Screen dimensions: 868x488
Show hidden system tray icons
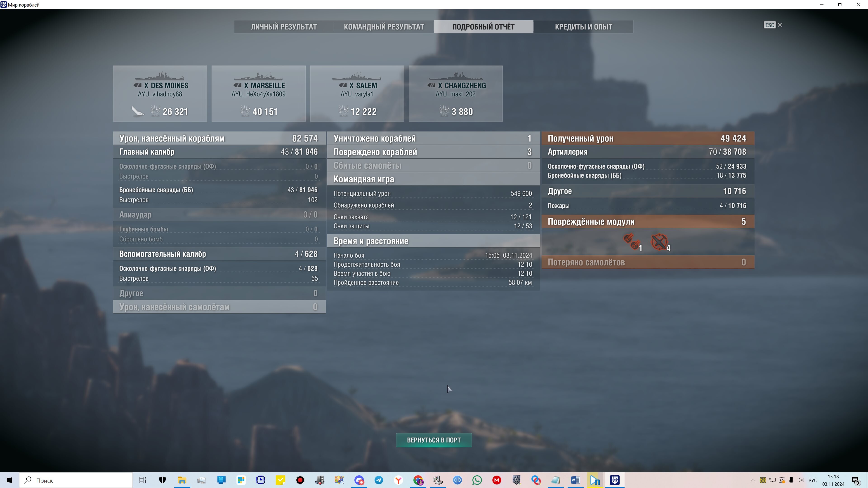753,480
